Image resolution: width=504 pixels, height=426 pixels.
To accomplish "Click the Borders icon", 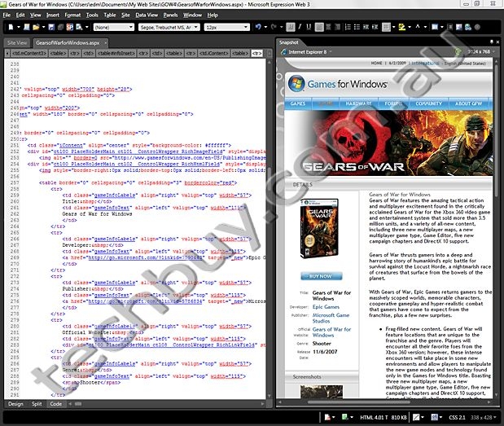I will click(386, 28).
